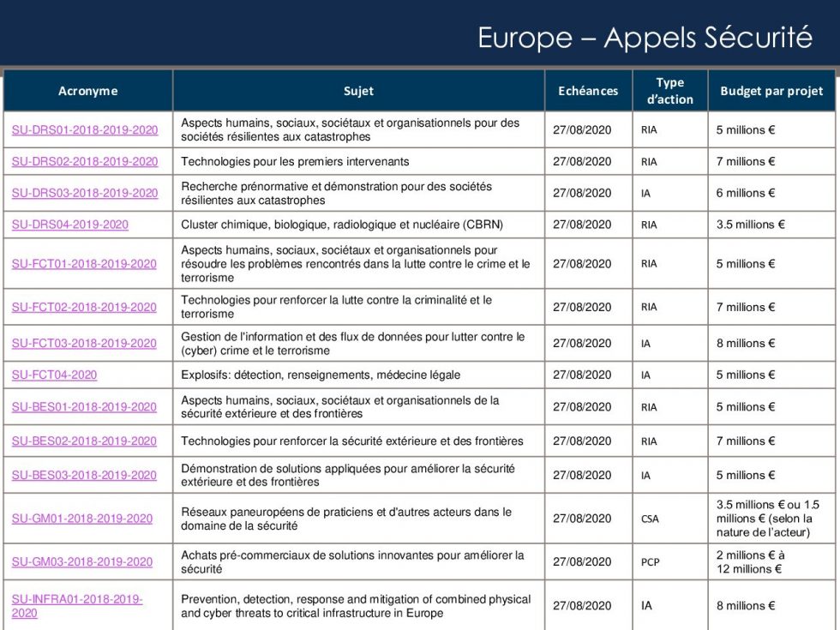Click the SU-GM03-2018-2019-2020 link

[x=82, y=562]
